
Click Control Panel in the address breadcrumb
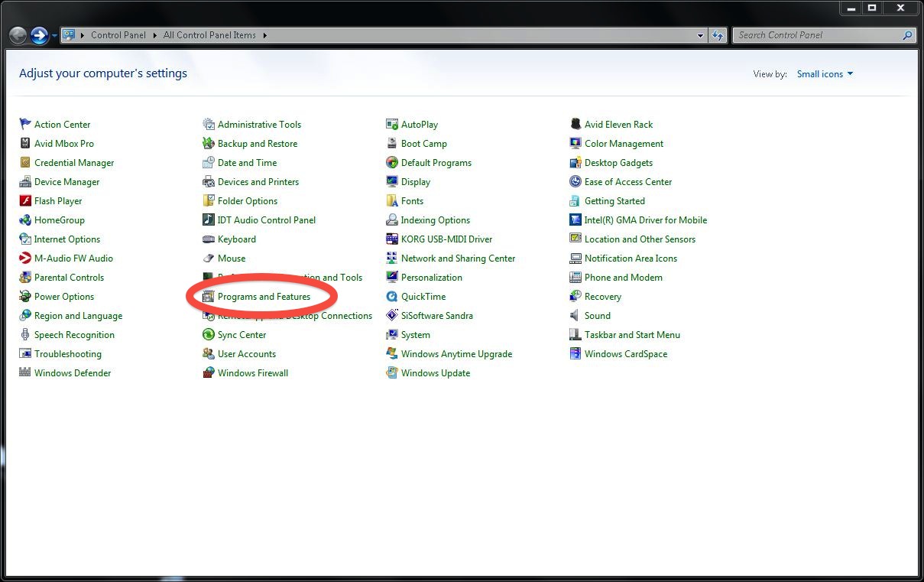pyautogui.click(x=118, y=35)
